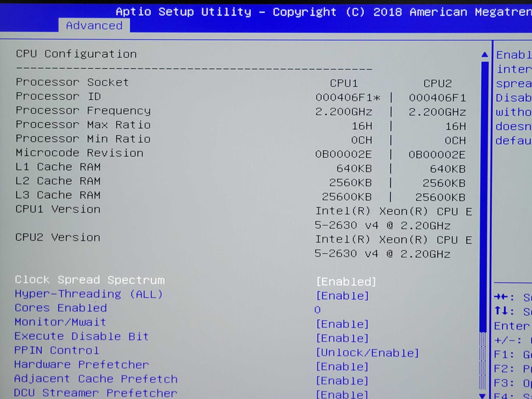Click CPU1 max ratio 16H value
The width and height of the screenshot is (532, 399).
(362, 126)
